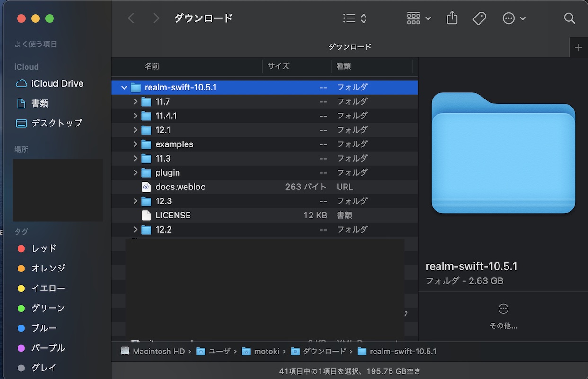Select the 11.7 folder icon
The height and width of the screenshot is (379, 588).
pyautogui.click(x=146, y=101)
